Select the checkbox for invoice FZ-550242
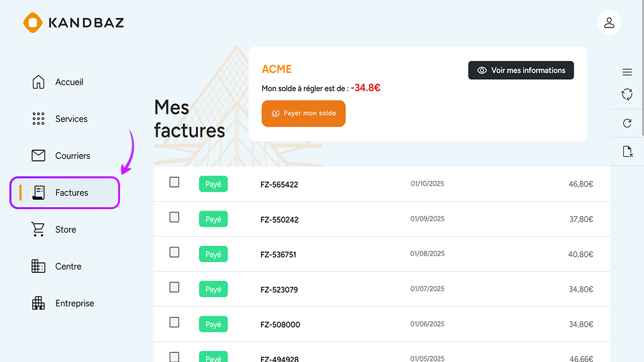The image size is (644, 362). (174, 217)
